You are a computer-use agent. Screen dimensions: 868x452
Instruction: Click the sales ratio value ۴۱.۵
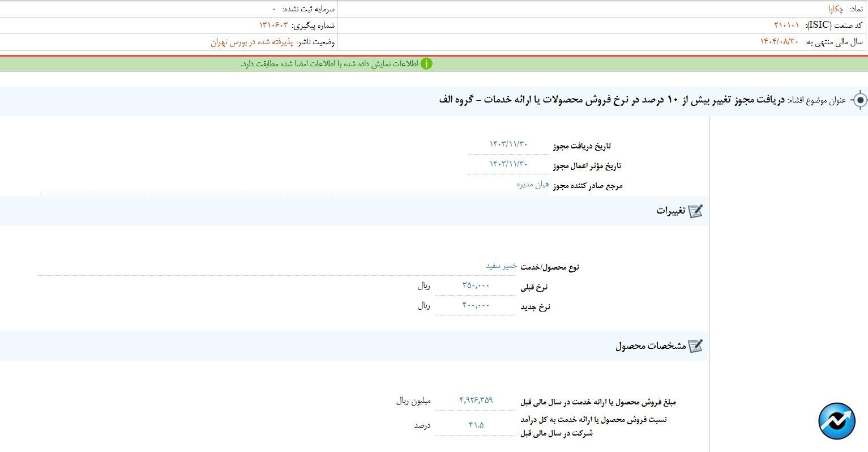[476, 425]
